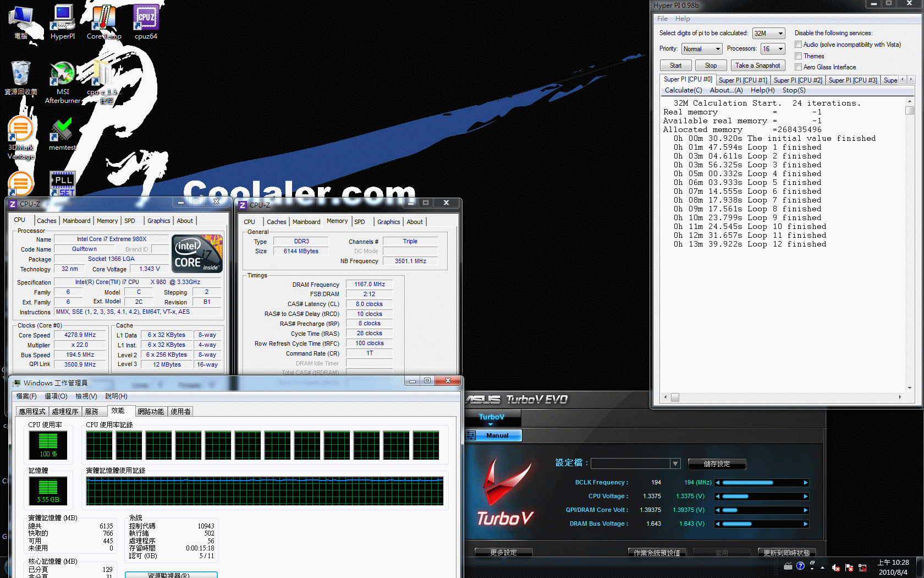Click the 資源監視器 Resource Monitor button

pos(171,575)
